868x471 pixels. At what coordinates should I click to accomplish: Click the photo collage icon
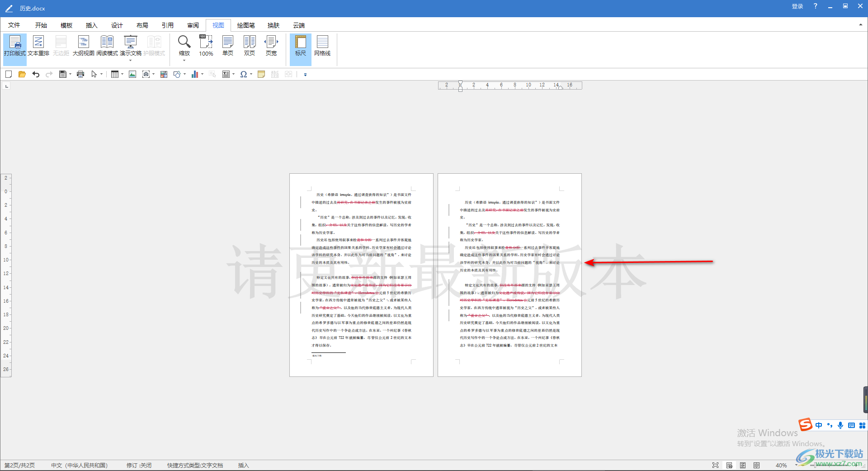164,74
